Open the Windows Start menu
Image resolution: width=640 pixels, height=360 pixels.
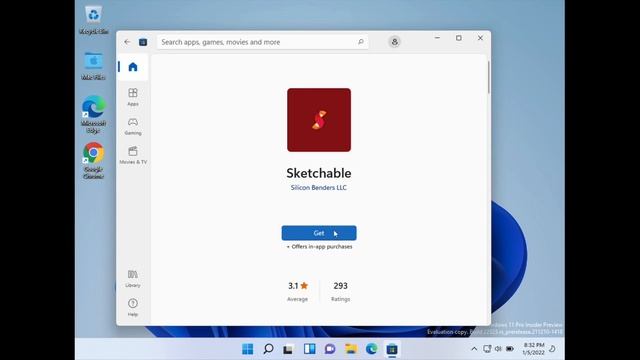pyautogui.click(x=247, y=349)
